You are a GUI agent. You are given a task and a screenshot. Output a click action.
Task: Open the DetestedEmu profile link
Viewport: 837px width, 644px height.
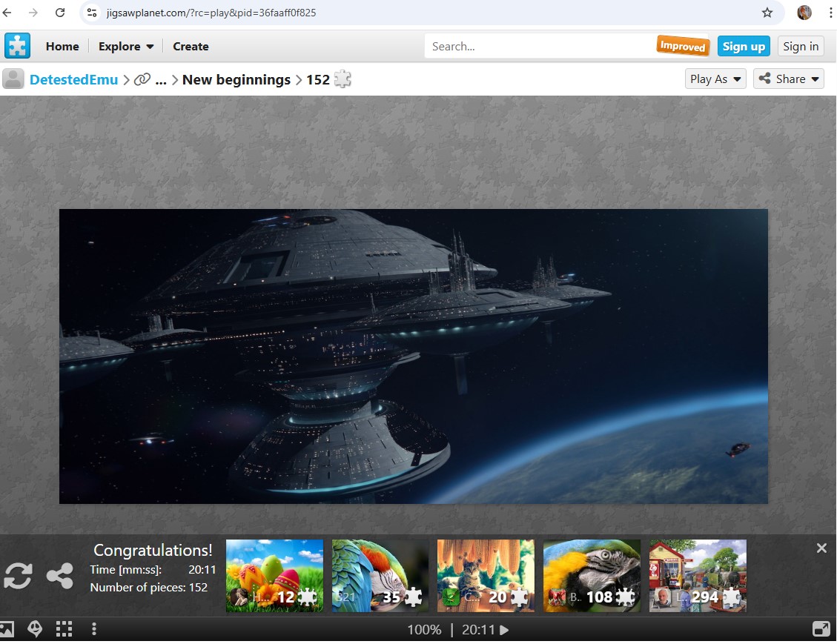click(x=73, y=79)
